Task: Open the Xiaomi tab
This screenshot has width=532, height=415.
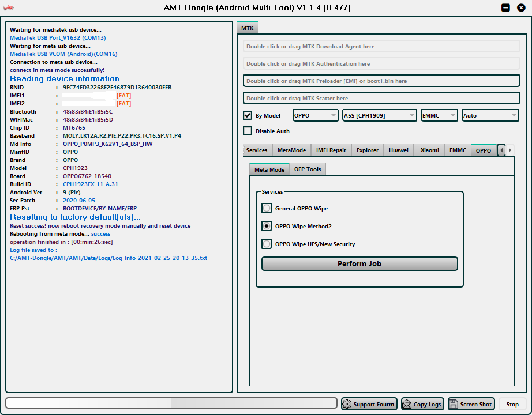Action: (429, 150)
